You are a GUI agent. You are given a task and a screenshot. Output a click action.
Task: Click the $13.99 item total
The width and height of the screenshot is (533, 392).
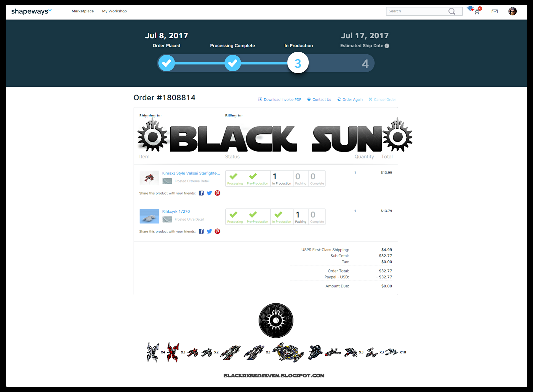[x=386, y=173]
